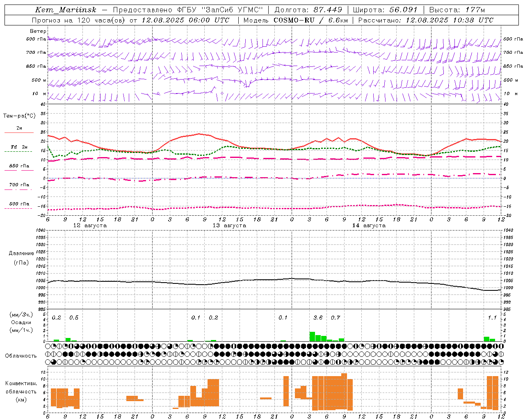525x420 pixels.
Task: Click the '(мм/3ч.)' precipitation unit label
Action: click(21, 315)
